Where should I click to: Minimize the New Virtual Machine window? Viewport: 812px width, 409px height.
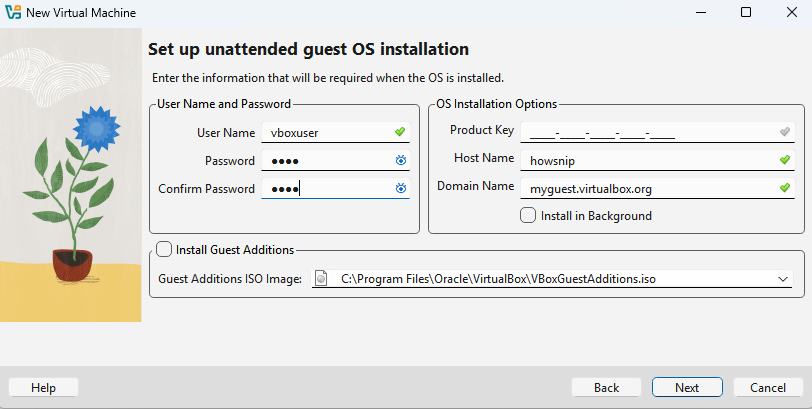701,12
